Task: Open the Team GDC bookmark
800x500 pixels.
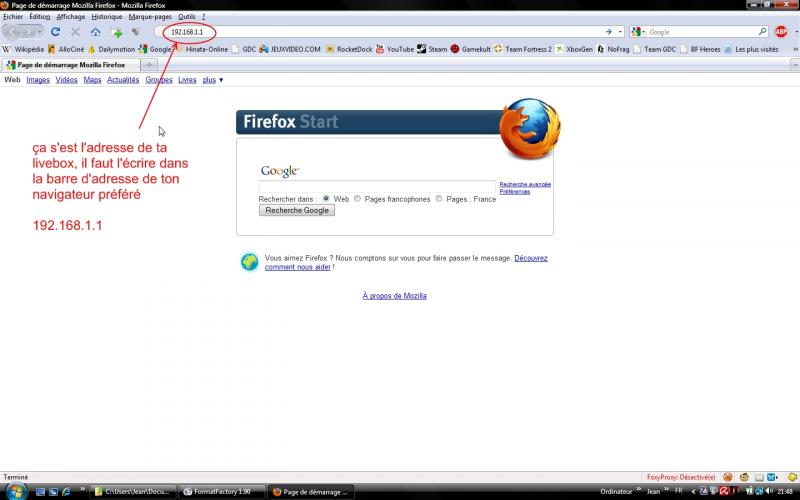Action: click(655, 49)
